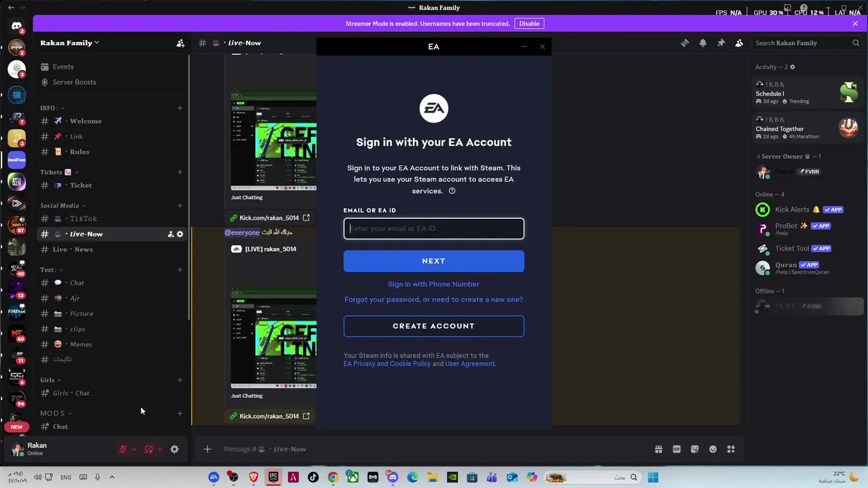Click CREATE ACCOUNT in EA window

[433, 326]
